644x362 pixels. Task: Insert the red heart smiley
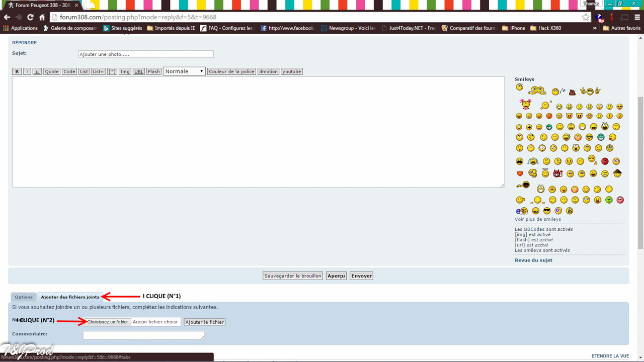pyautogui.click(x=520, y=173)
